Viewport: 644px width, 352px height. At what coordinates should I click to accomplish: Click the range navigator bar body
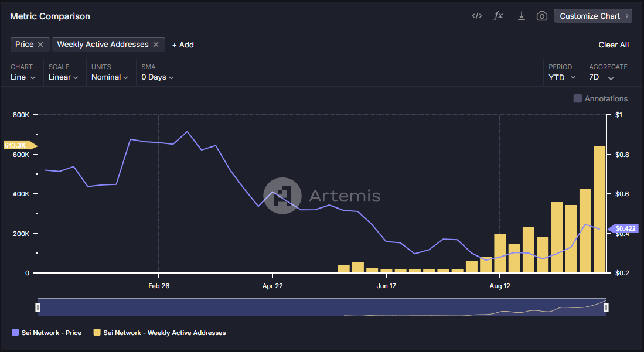[322, 307]
